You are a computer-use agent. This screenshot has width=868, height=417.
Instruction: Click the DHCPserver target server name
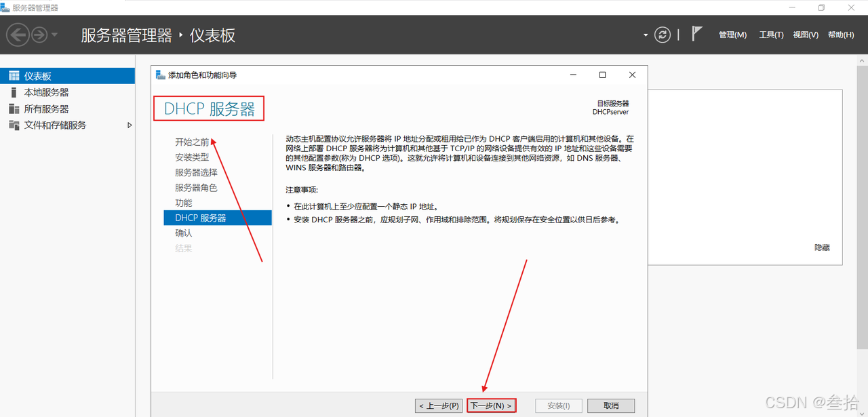pos(610,112)
